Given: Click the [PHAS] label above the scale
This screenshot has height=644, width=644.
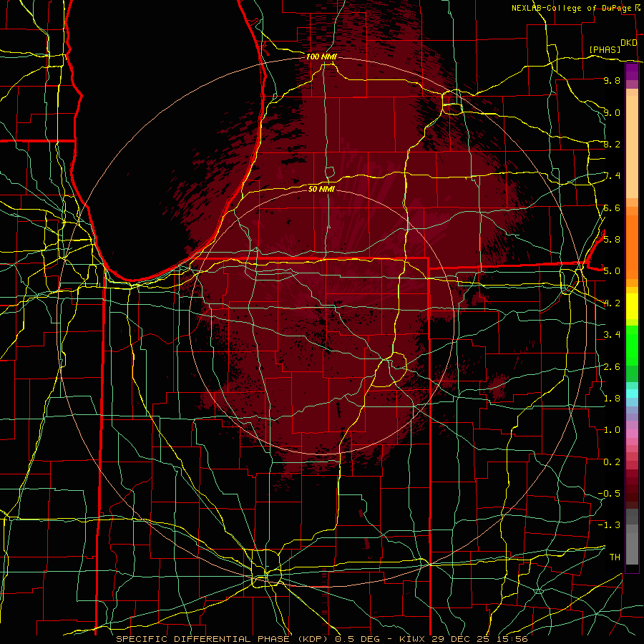Looking at the screenshot, I should [605, 49].
